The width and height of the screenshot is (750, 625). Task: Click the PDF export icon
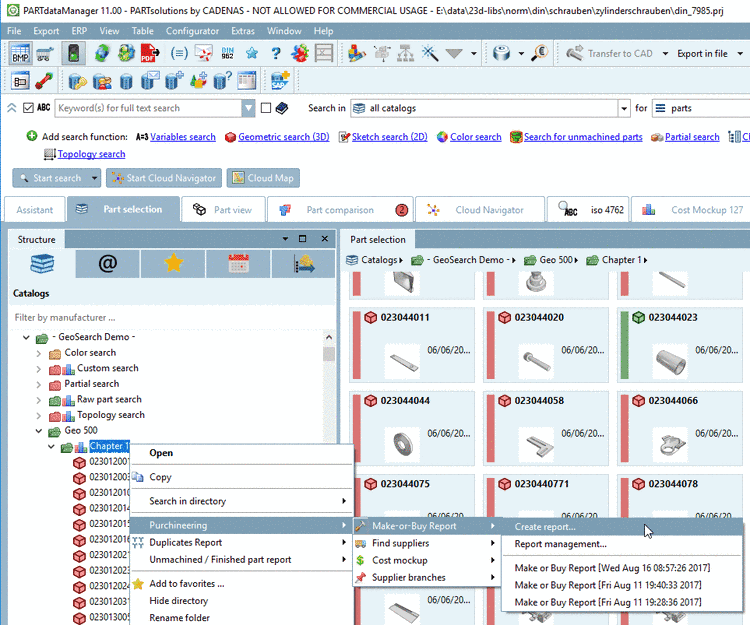(x=150, y=53)
